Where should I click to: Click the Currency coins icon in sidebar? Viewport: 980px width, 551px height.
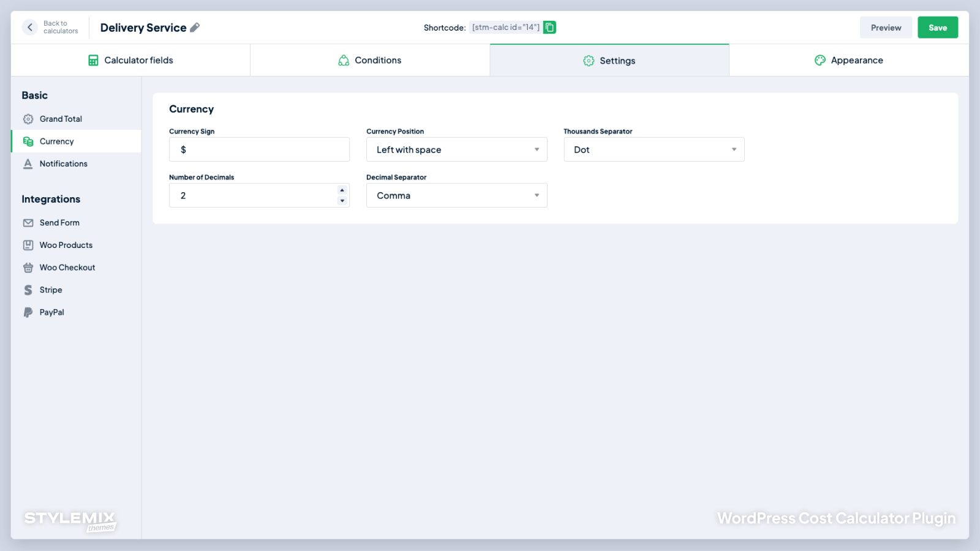click(28, 141)
